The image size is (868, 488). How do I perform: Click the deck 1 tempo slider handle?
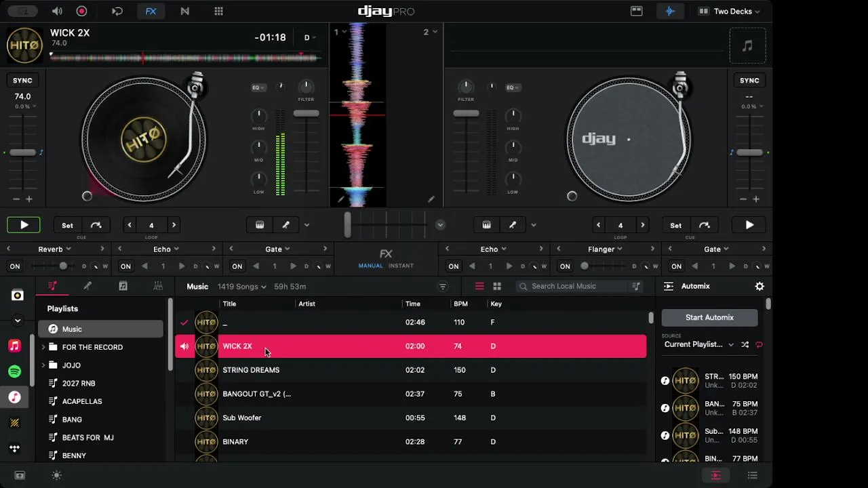[22, 152]
